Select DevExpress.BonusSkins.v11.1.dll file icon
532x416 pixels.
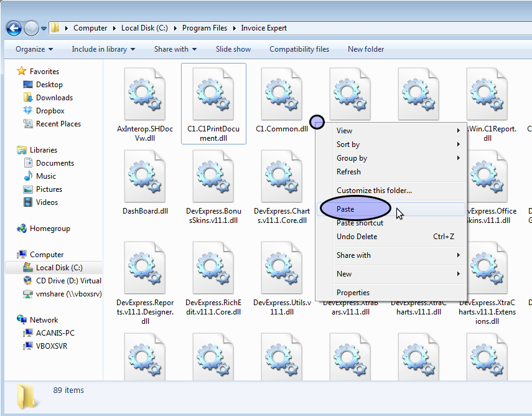(213, 176)
